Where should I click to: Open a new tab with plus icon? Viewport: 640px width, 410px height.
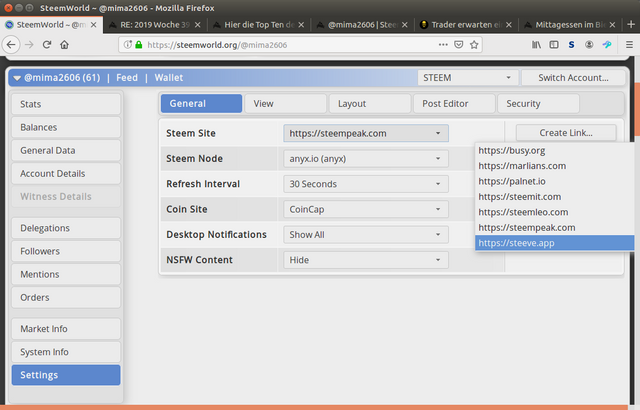631,24
